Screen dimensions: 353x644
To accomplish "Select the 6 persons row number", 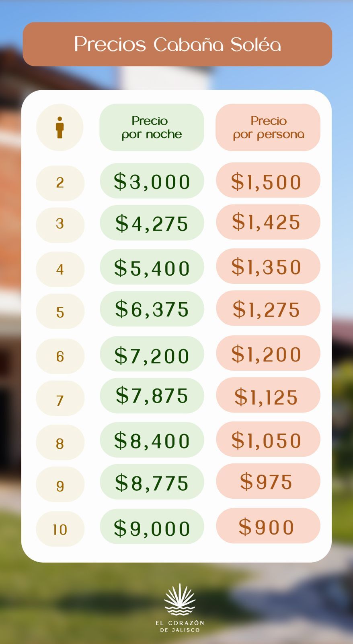I will pos(60,356).
